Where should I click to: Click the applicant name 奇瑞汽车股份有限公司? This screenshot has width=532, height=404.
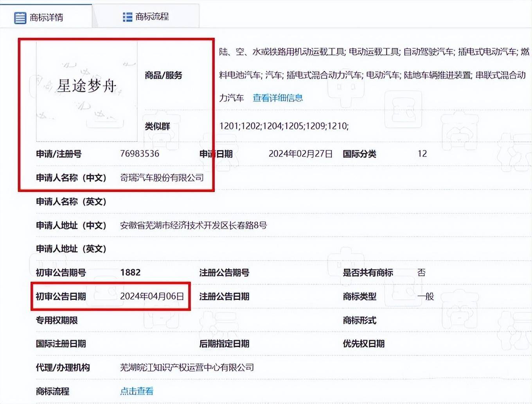162,177
